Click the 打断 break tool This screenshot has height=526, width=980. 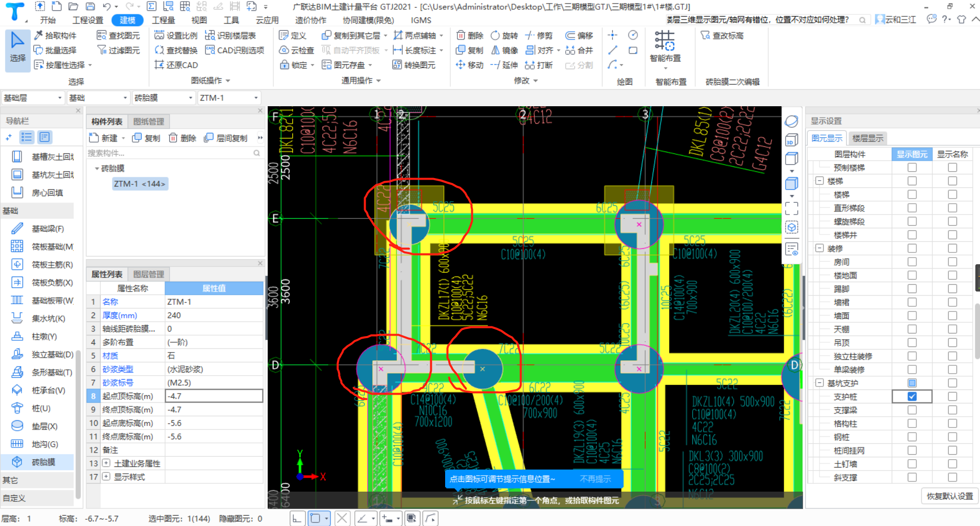pyautogui.click(x=539, y=65)
